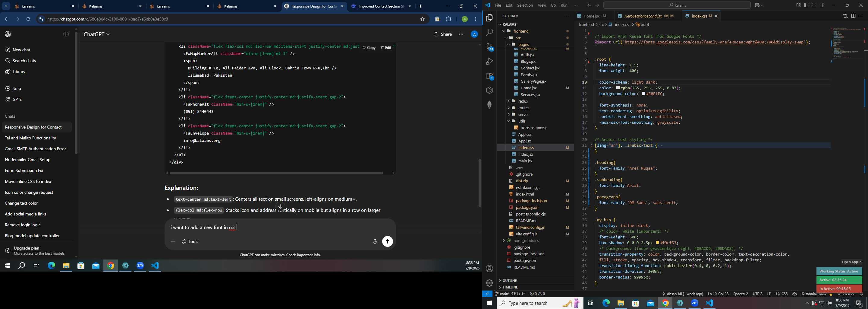The height and width of the screenshot is (309, 868).
Task: Click the Synchronize Changes status bar icon
Action: tap(518, 294)
